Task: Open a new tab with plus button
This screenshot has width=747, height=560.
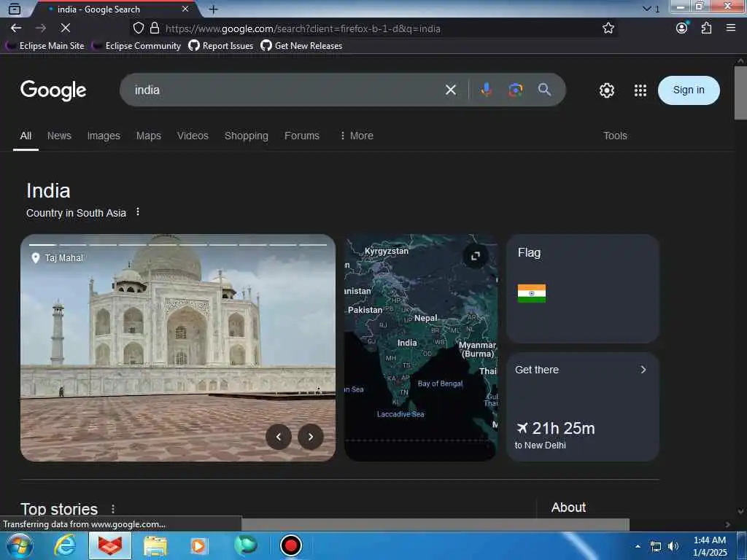Action: click(x=214, y=9)
